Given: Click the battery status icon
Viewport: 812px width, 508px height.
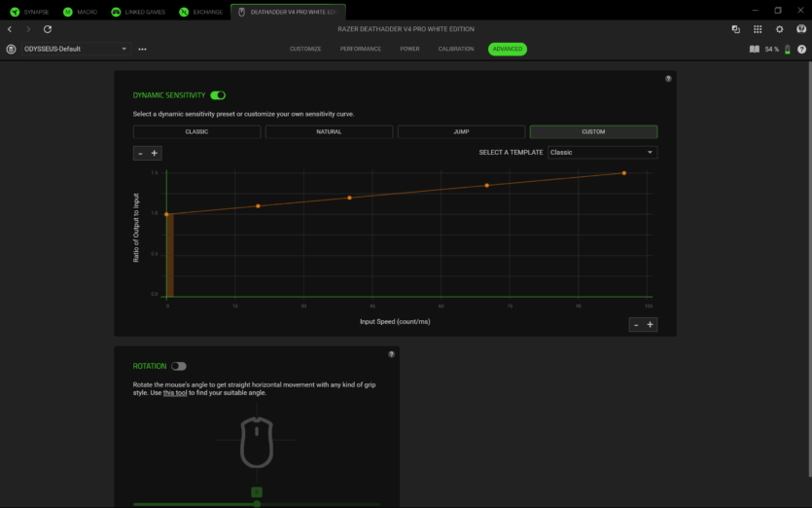Looking at the screenshot, I should click(787, 49).
